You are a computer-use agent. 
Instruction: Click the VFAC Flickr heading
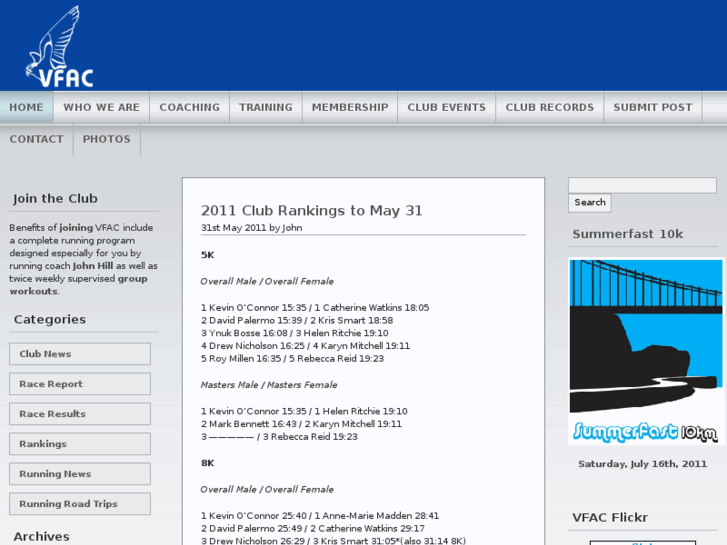point(610,517)
